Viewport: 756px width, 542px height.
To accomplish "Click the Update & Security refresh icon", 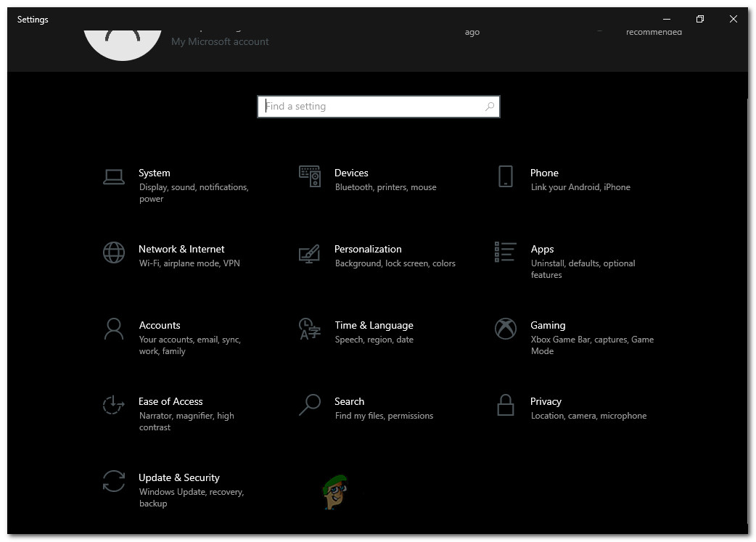I will coord(113,481).
